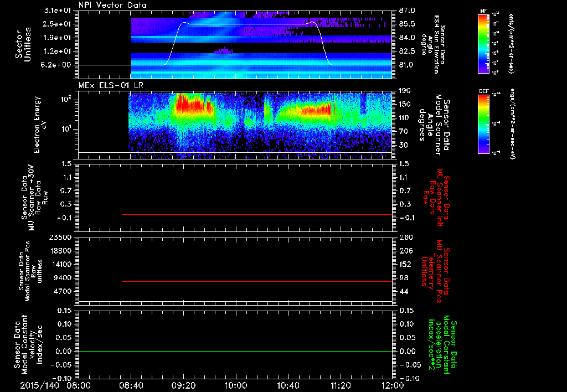
Task: Click the "190" scanner angle axis value
Action: point(405,91)
